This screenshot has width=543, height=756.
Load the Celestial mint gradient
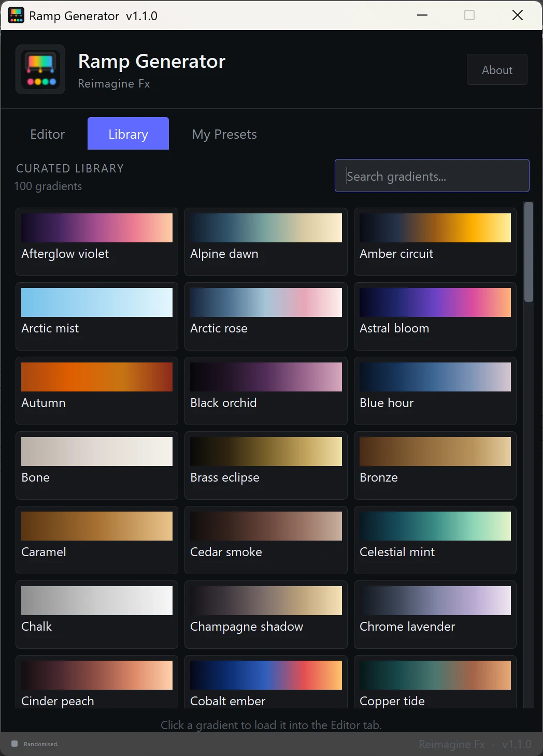pyautogui.click(x=435, y=540)
